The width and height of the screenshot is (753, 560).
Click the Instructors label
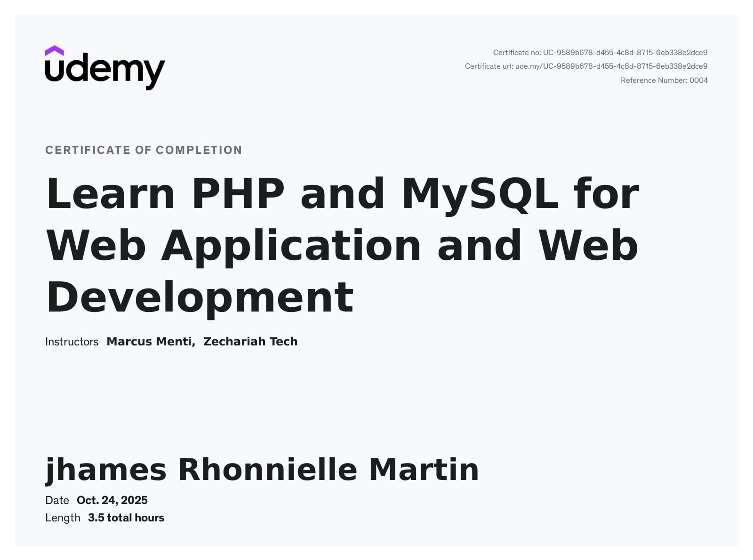click(x=72, y=342)
